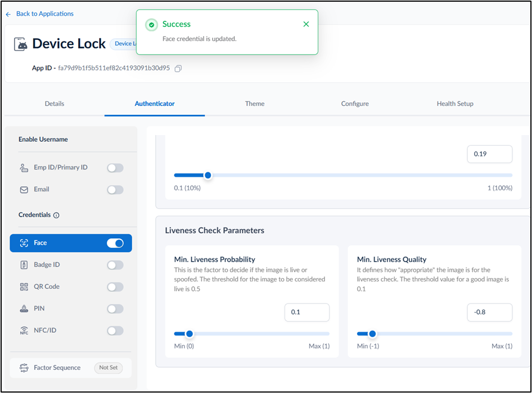Dismiss the Success notification with X
Image resolution: width=532 pixels, height=393 pixels.
[306, 24]
